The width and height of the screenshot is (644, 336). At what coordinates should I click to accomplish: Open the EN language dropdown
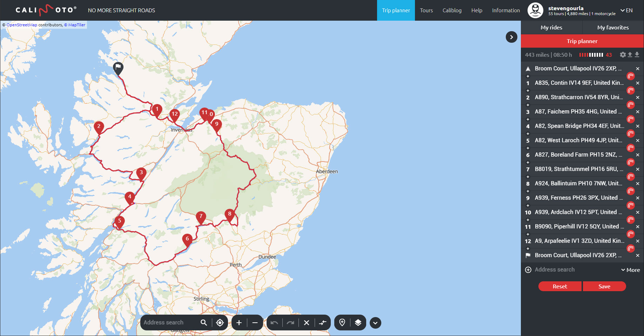pos(626,11)
